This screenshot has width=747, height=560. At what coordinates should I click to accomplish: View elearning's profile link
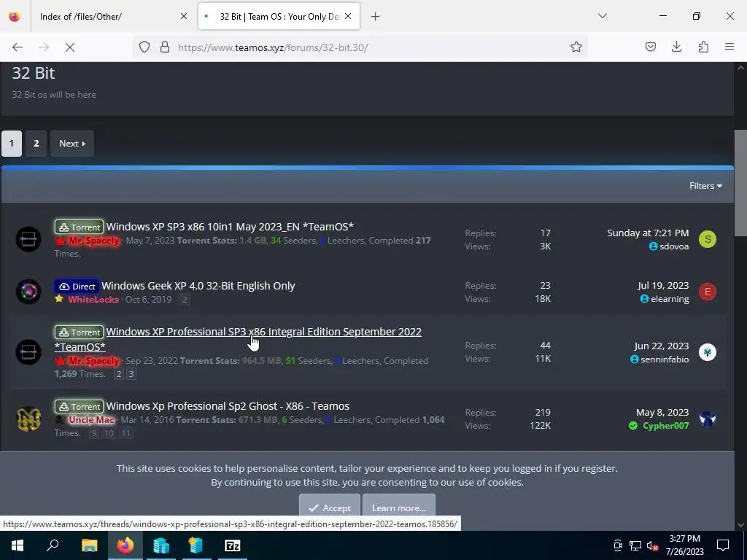pos(670,299)
